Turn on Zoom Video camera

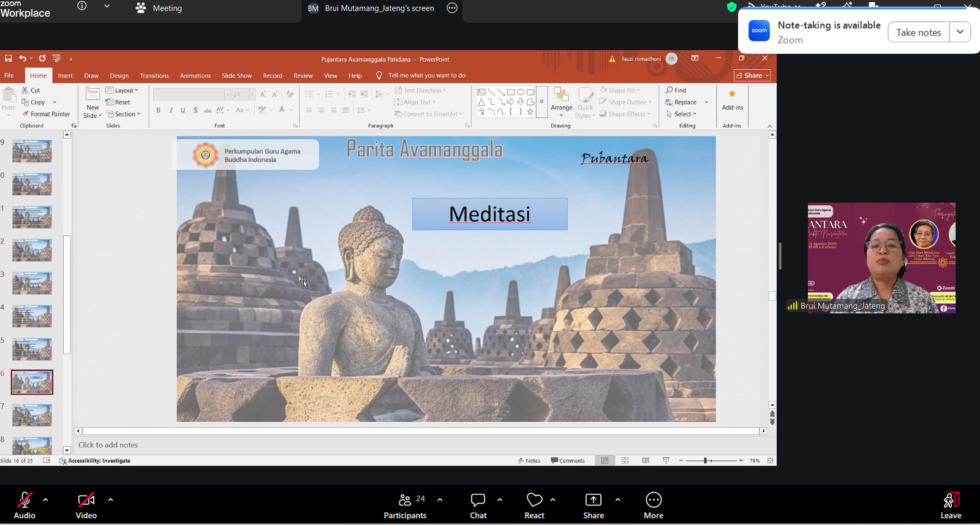(86, 506)
